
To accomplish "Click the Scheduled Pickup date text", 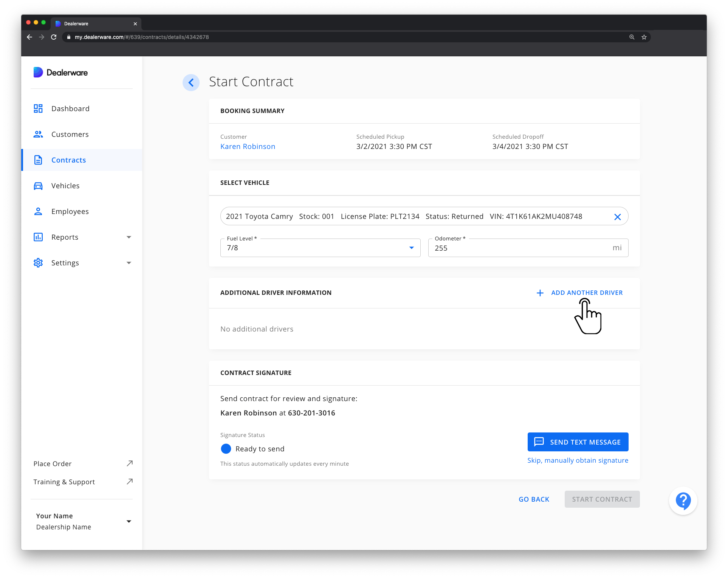I will [x=394, y=146].
